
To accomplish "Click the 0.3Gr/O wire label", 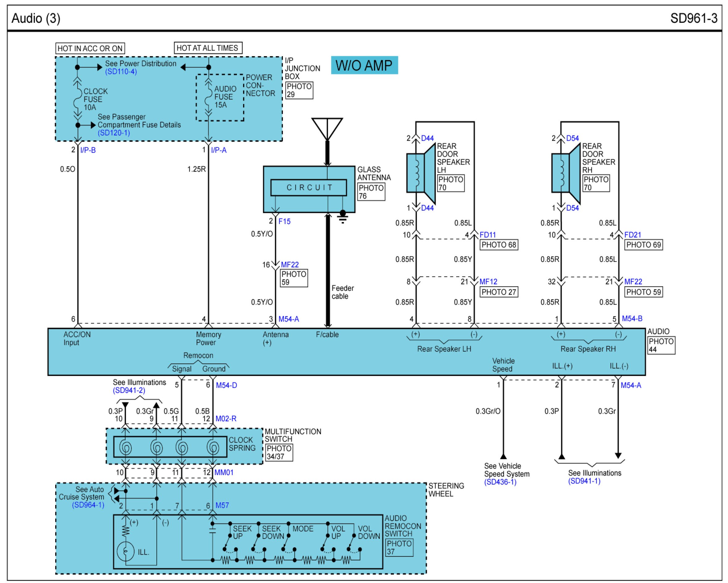I will coord(488,411).
